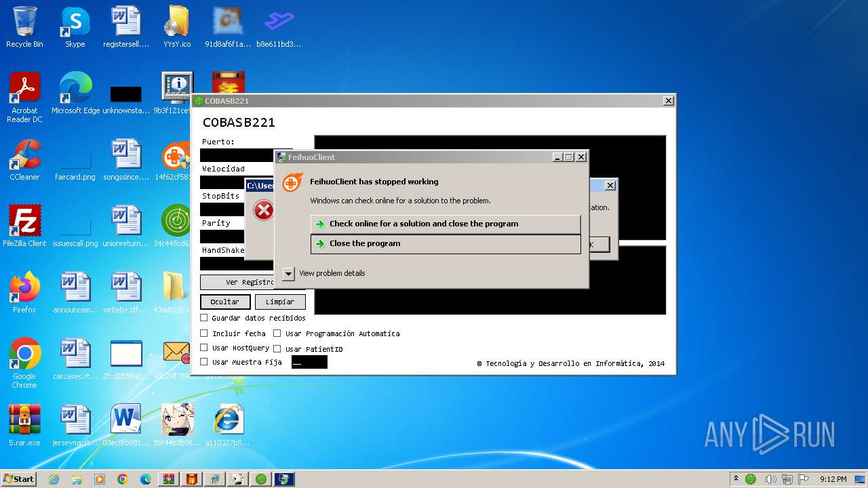Image resolution: width=868 pixels, height=488 pixels.
Task: Click the Puerto field in COBASB221
Action: tap(237, 155)
